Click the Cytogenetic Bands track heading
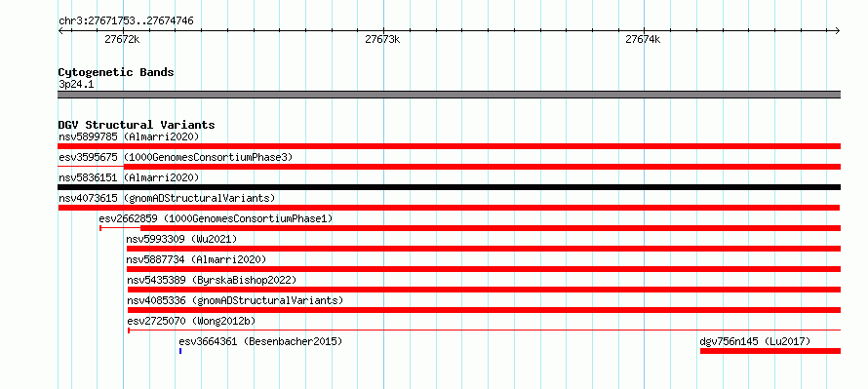Image resolution: width=868 pixels, height=389 pixels. point(116,72)
